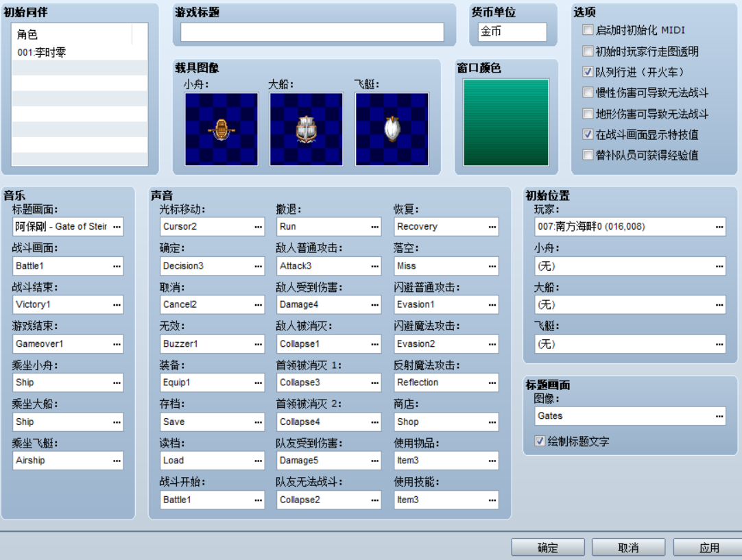Uncheck 绘制标题文字 checkbox
742x560 pixels.
540,441
